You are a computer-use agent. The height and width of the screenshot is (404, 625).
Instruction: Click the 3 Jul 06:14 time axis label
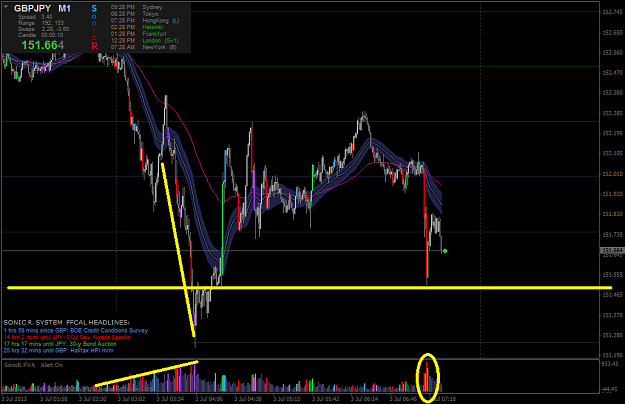(365, 398)
